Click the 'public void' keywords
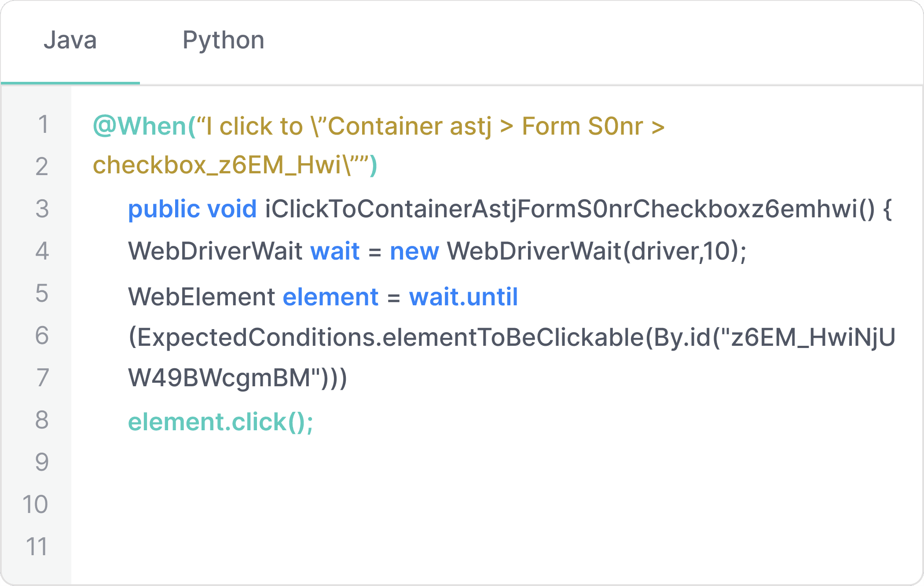924x586 pixels. [192, 209]
